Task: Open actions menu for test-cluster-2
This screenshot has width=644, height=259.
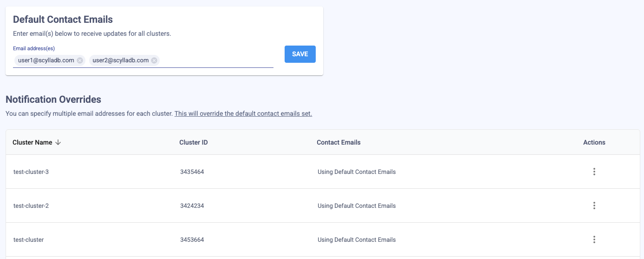Action: pos(594,206)
